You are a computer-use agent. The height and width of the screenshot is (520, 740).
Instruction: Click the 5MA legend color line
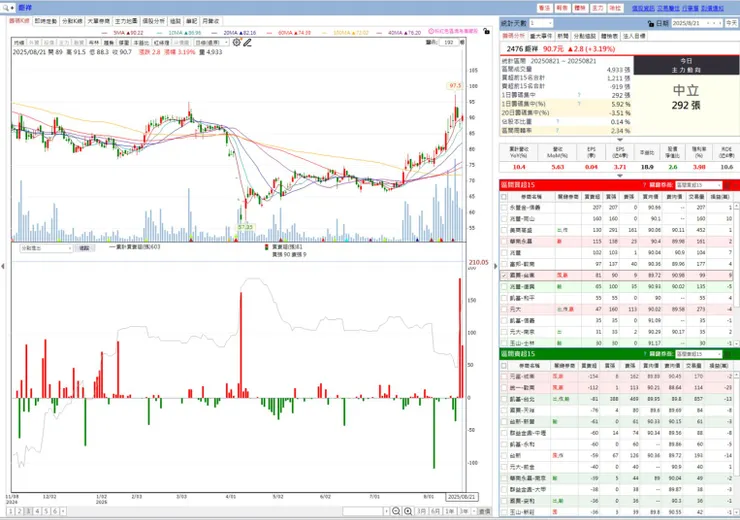point(106,33)
